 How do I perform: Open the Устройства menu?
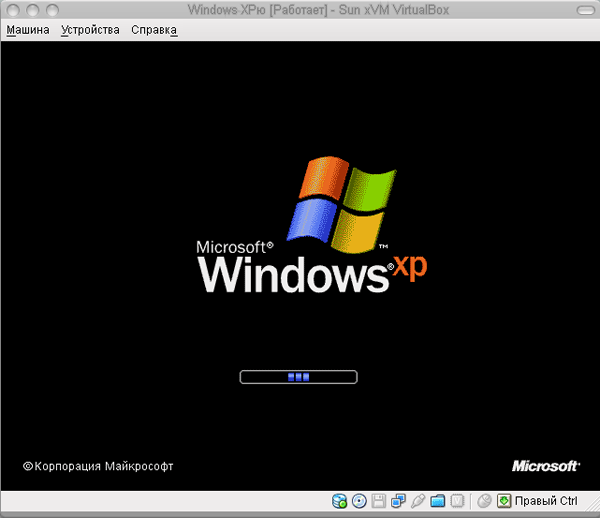point(90,30)
